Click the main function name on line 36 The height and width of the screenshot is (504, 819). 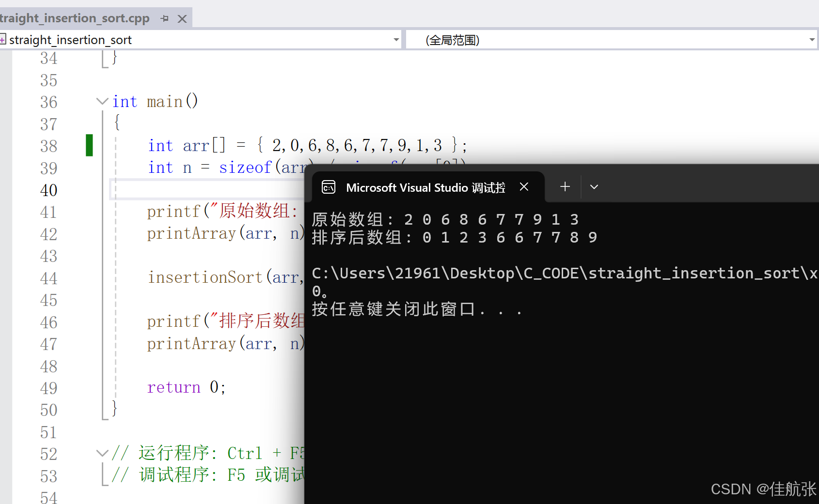tap(165, 102)
